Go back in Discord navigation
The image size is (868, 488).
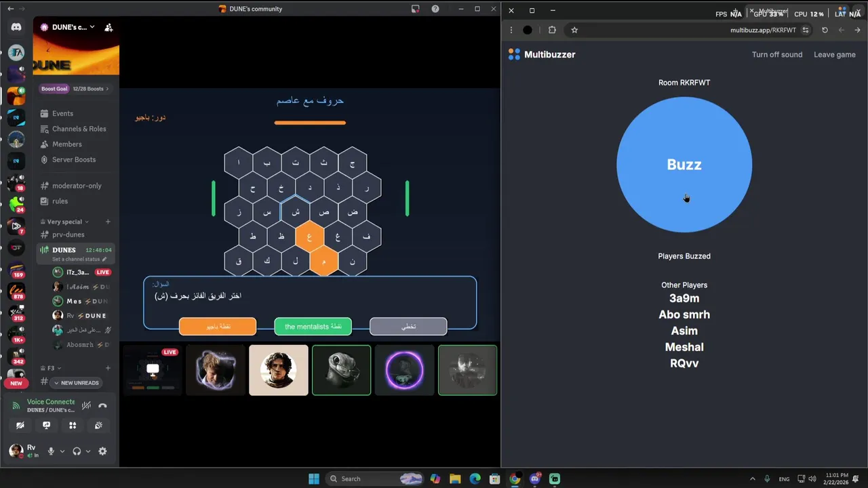[10, 9]
